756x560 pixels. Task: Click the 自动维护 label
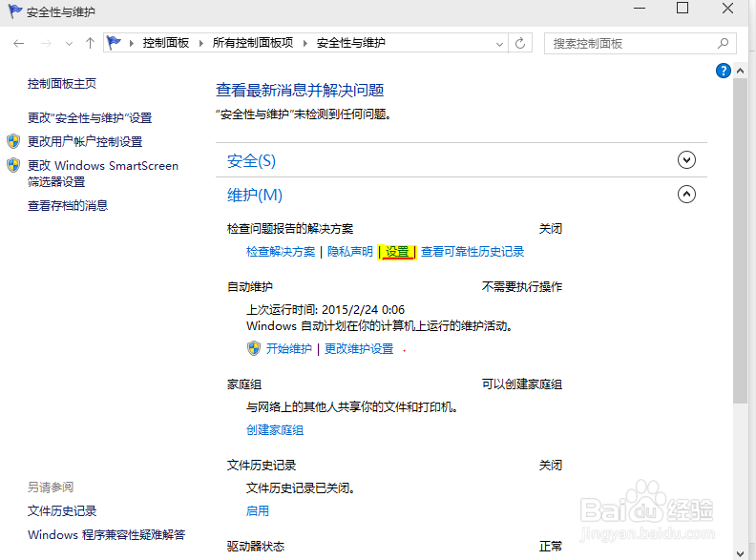pyautogui.click(x=250, y=287)
